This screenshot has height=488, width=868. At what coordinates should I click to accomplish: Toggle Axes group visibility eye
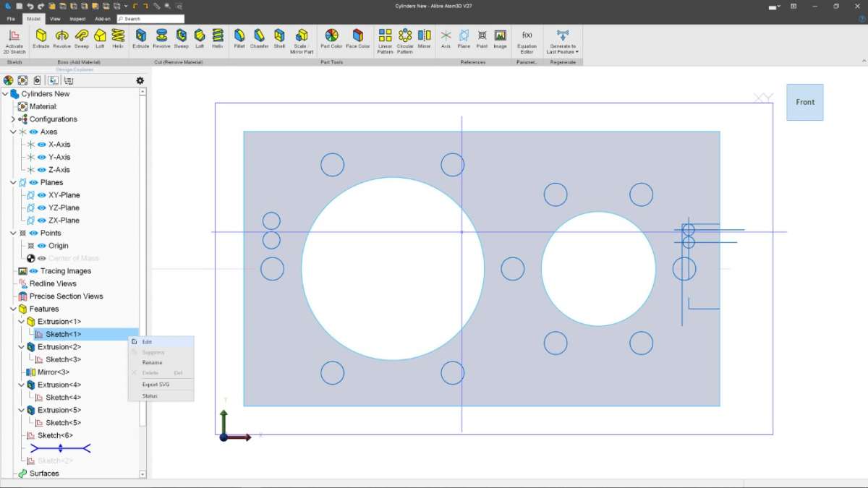(x=33, y=132)
